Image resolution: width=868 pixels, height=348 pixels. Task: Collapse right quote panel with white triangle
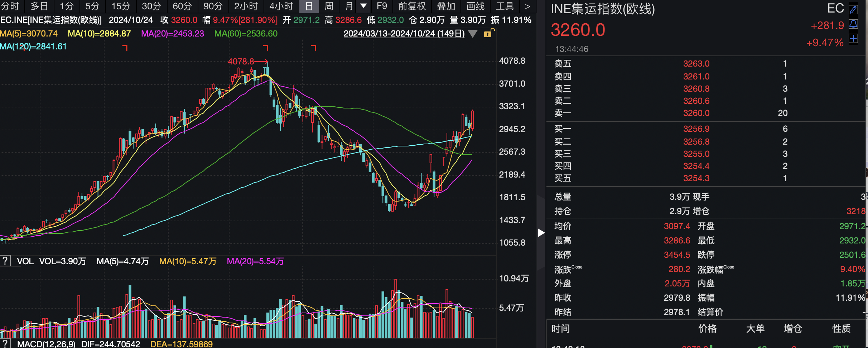pos(541,233)
